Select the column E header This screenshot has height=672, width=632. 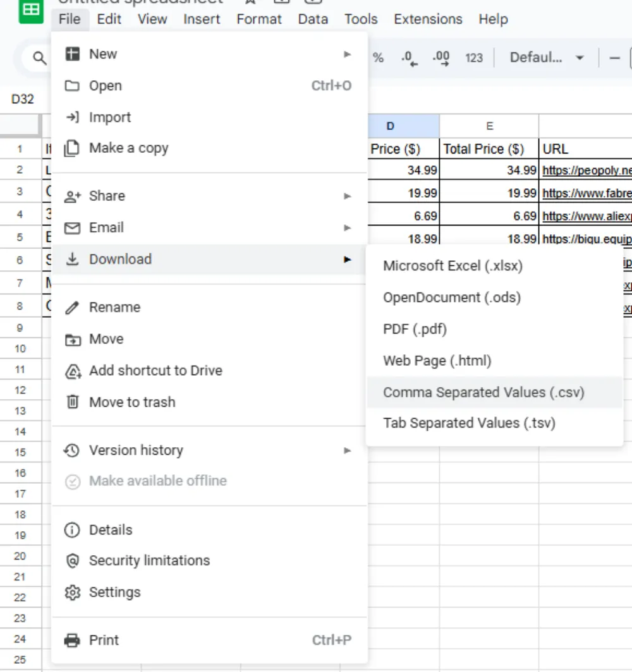pos(489,126)
